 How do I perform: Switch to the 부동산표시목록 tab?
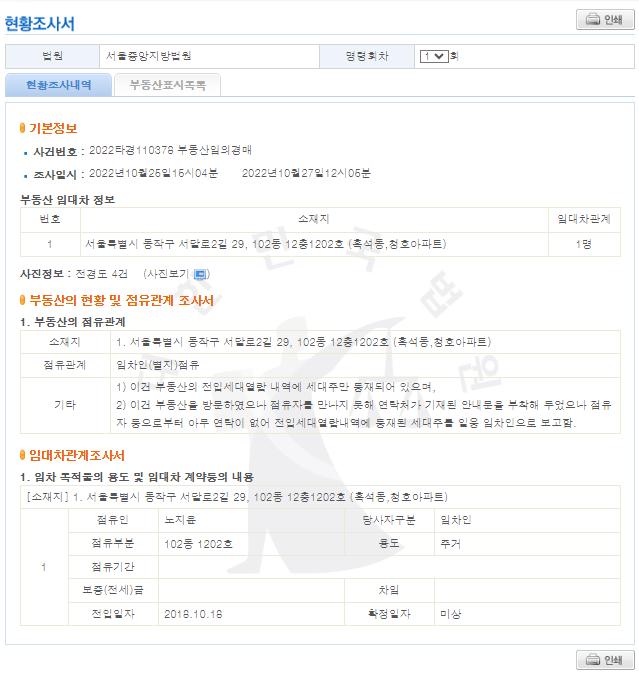[167, 85]
